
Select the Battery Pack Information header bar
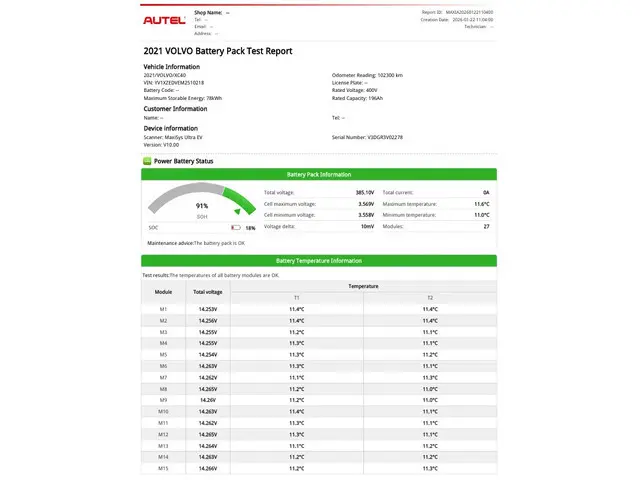(x=318, y=174)
